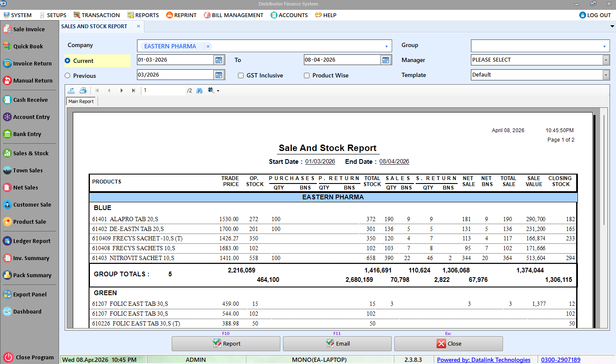The height and width of the screenshot is (364, 616).
Task: Open the Town Sales report
Action: click(x=23, y=170)
